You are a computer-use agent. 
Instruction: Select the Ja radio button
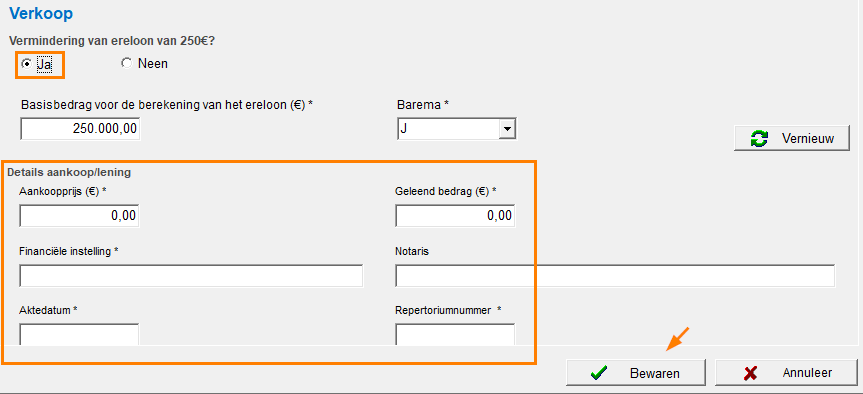[x=25, y=64]
